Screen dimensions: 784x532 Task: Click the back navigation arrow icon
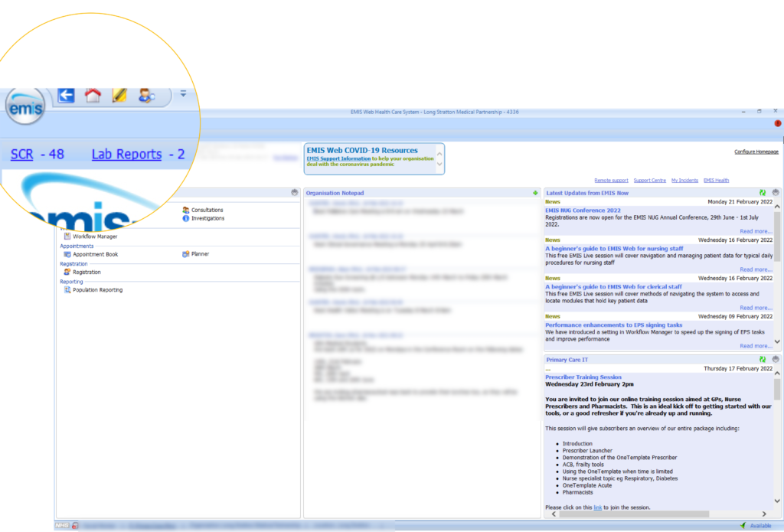[66, 94]
